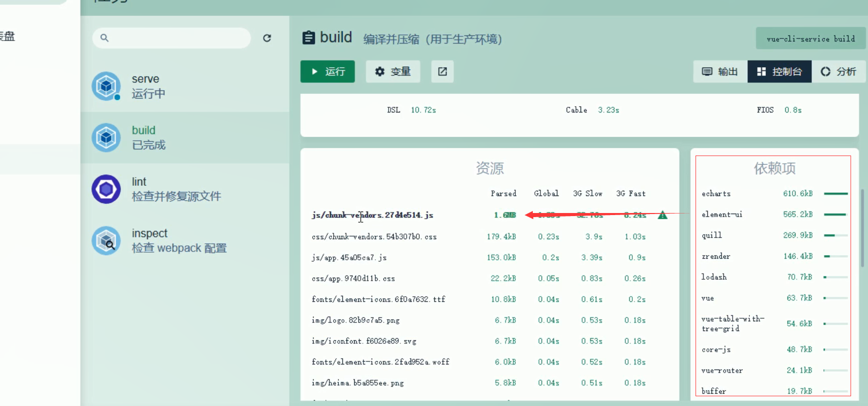
Task: Click the quill dependency entry
Action: click(711, 235)
